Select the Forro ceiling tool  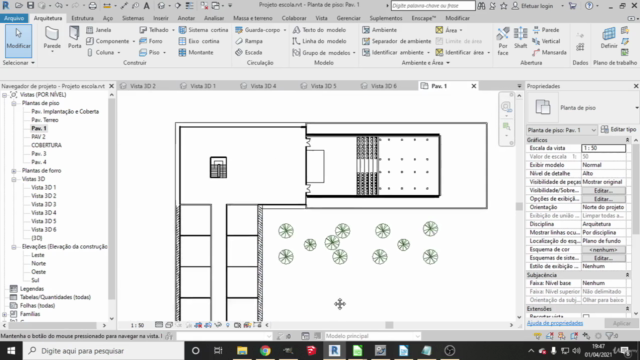click(x=151, y=41)
